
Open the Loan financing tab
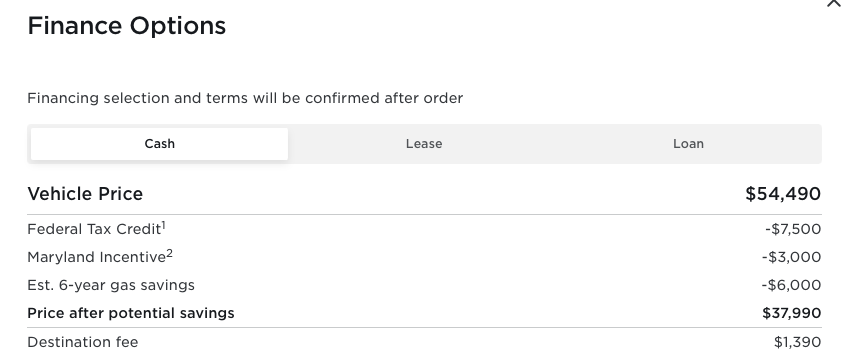[x=688, y=144]
